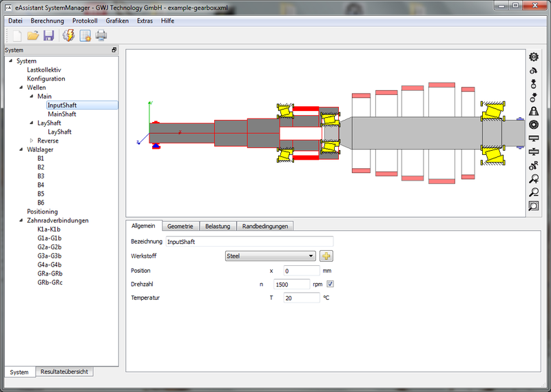Screen dimensions: 551x392
Task: Click the save floppy disk icon
Action: pos(49,36)
